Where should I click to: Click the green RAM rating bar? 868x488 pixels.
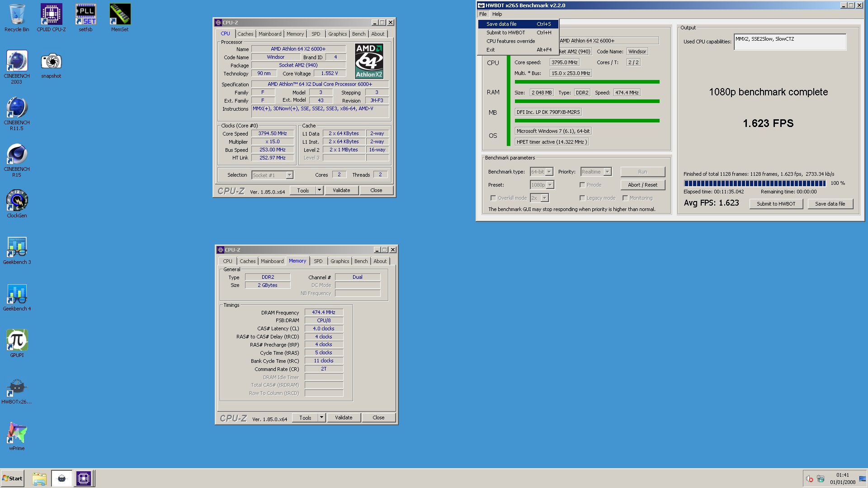587,101
